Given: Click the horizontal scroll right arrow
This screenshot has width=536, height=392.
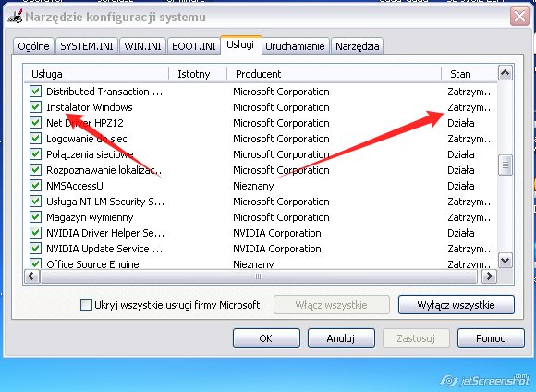Looking at the screenshot, I should (x=489, y=276).
